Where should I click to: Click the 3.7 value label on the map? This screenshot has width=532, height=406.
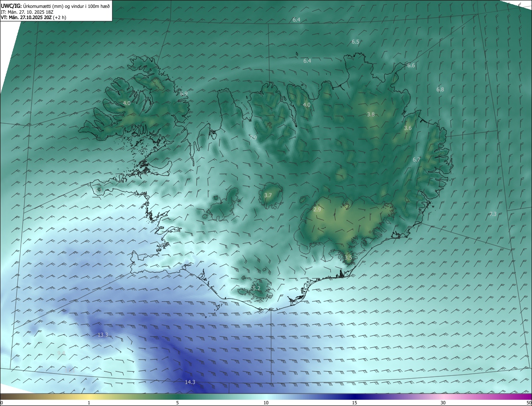tap(268, 196)
